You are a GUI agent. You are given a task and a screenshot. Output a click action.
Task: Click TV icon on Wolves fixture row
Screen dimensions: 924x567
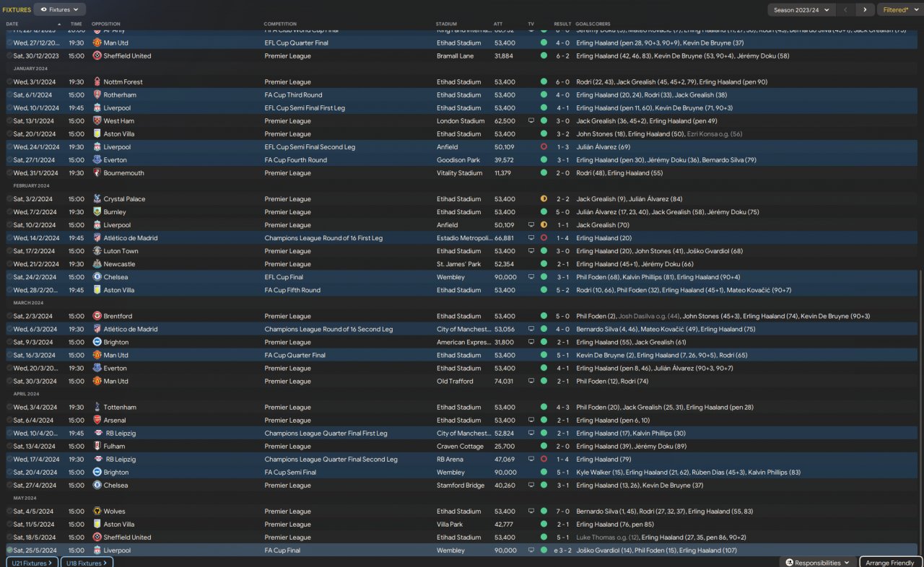[531, 511]
